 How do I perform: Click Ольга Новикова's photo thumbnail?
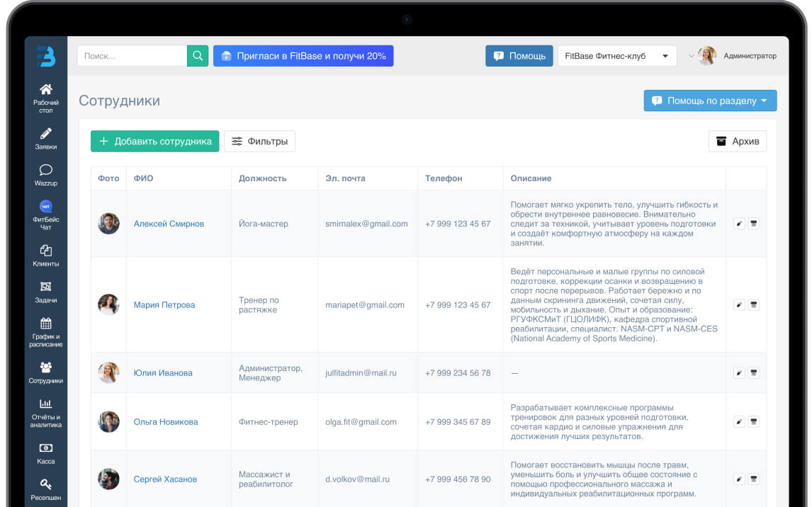pos(108,421)
